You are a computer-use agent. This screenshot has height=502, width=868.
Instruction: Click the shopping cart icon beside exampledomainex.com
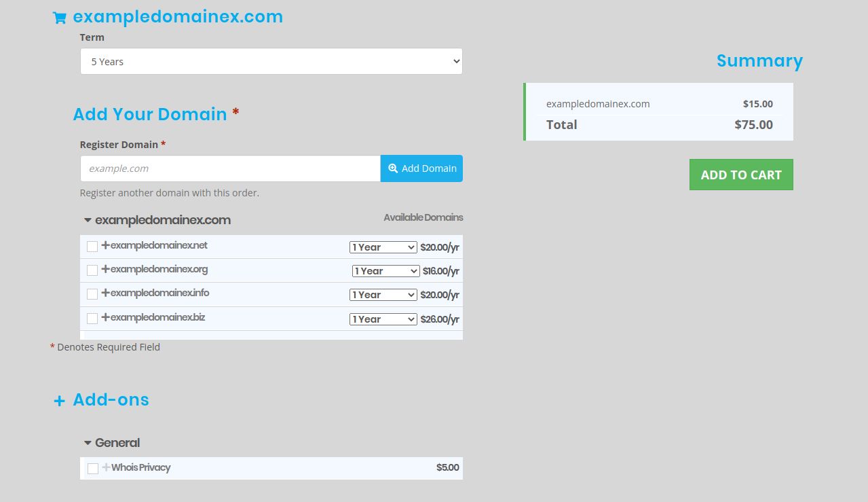point(59,18)
